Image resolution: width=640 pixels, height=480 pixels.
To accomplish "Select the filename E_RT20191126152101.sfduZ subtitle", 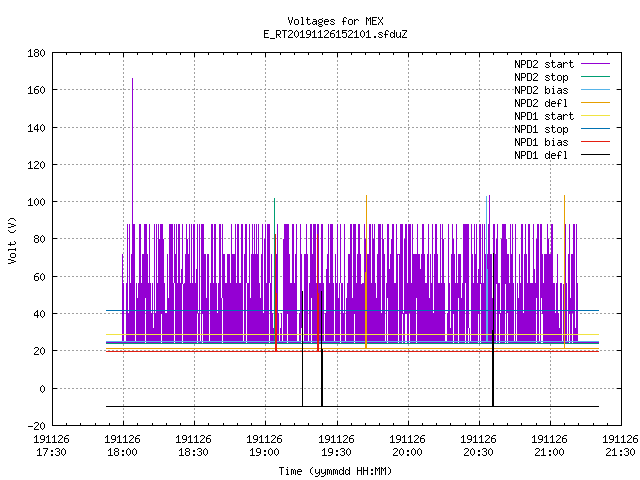I will coord(335,34).
